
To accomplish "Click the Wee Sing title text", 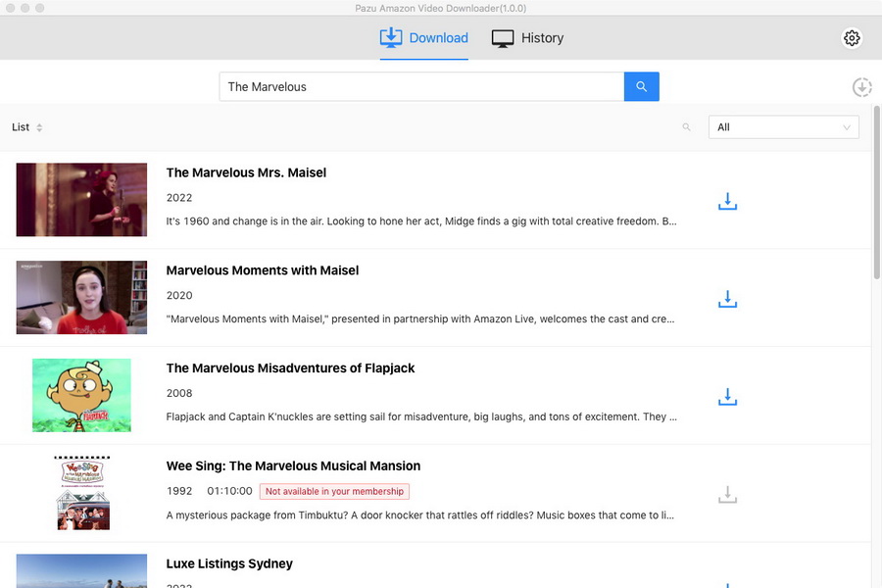I will [x=293, y=465].
